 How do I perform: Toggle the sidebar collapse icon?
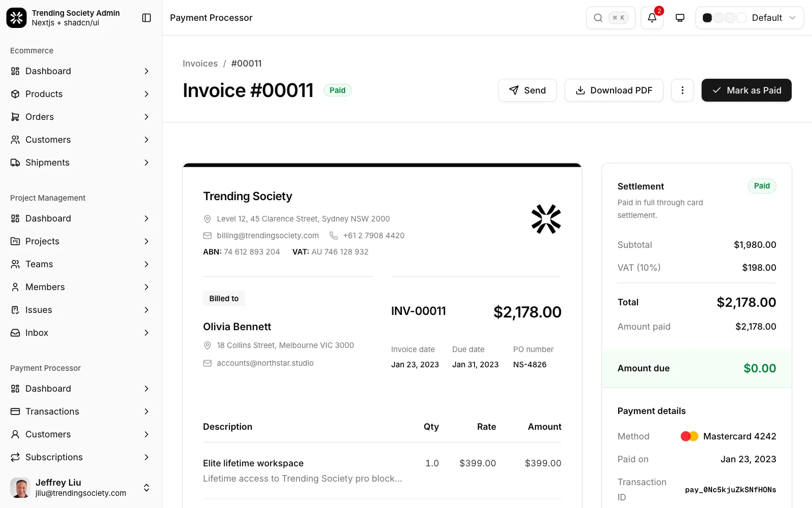point(147,18)
